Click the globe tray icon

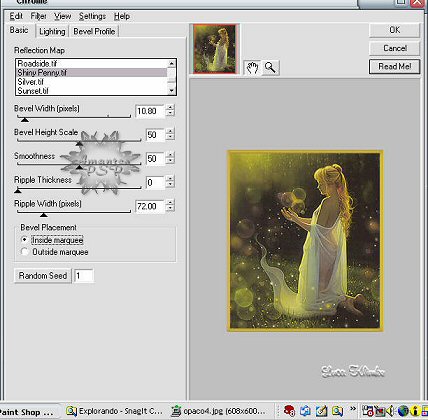coord(403,411)
